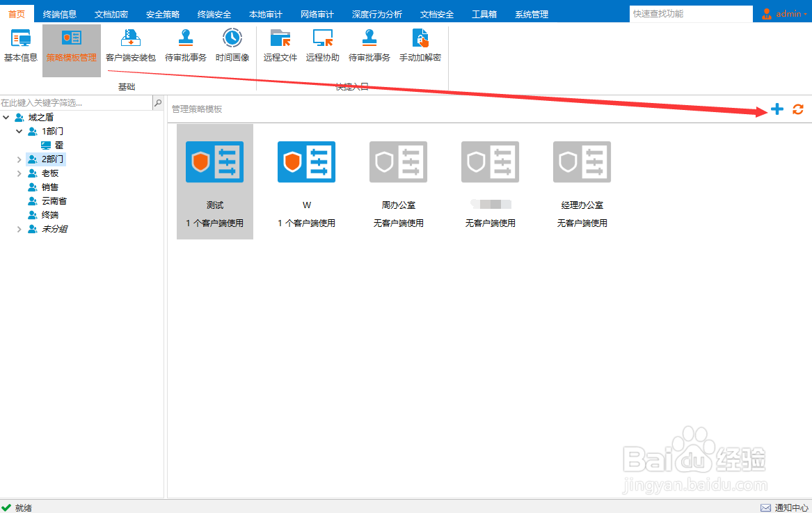Select the 策略模板管理 ribbon icon

pyautogui.click(x=72, y=50)
